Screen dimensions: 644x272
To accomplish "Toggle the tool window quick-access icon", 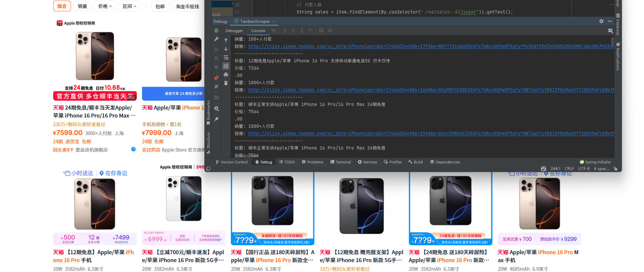I will pyautogui.click(x=208, y=169).
